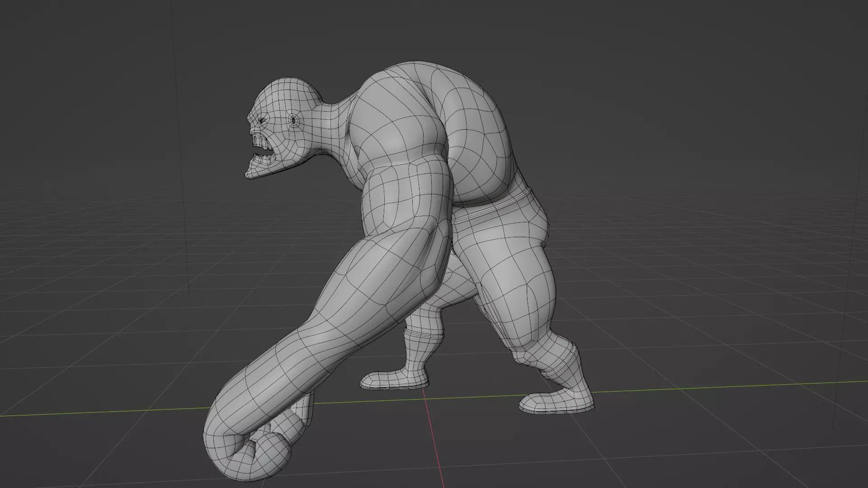Click the character's open mouth
Image resolution: width=868 pixels, height=488 pixels.
264,150
